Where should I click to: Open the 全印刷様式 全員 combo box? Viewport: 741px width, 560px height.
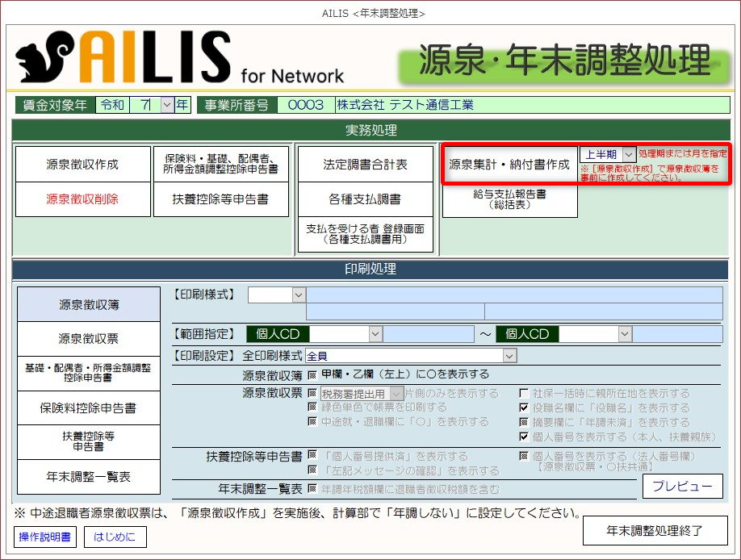(x=509, y=355)
